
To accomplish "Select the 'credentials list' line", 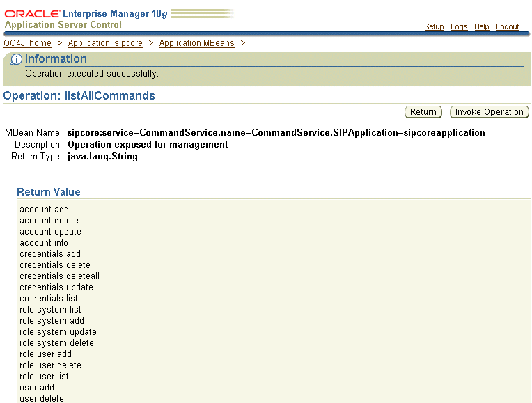I will pyautogui.click(x=49, y=299).
